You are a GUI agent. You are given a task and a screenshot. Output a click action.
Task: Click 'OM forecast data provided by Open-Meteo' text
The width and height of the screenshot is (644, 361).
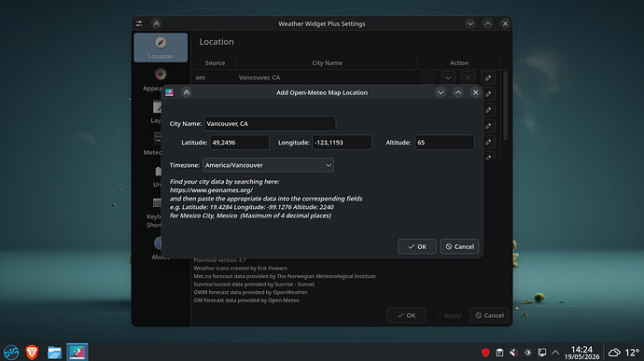[x=246, y=300]
